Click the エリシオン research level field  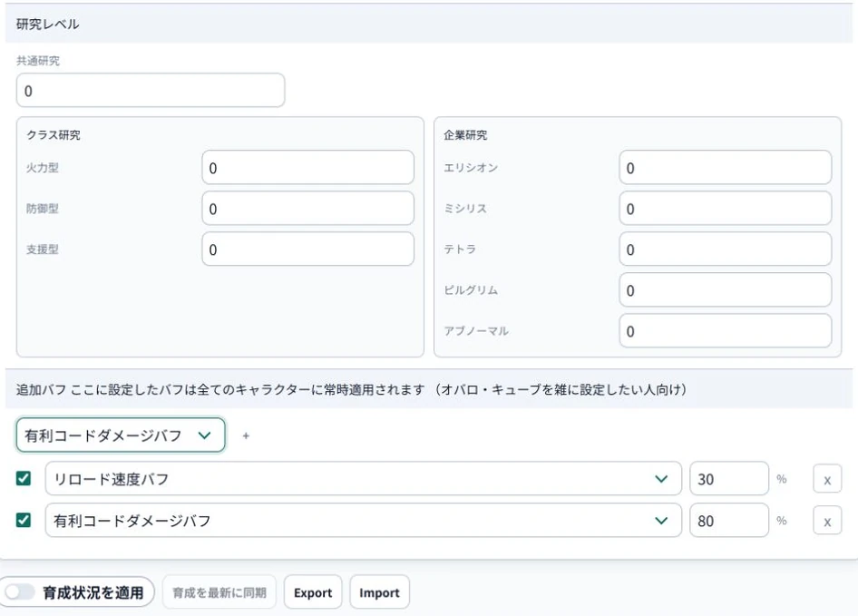(x=725, y=168)
